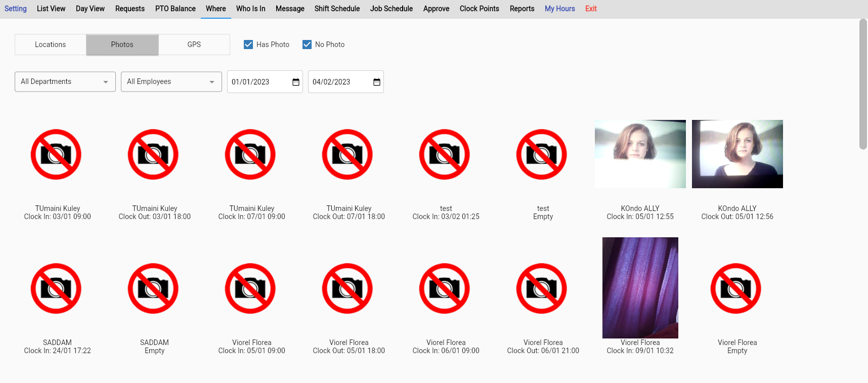Viewport: 868px width, 383px height.
Task: Open the Setting menu
Action: click(16, 9)
